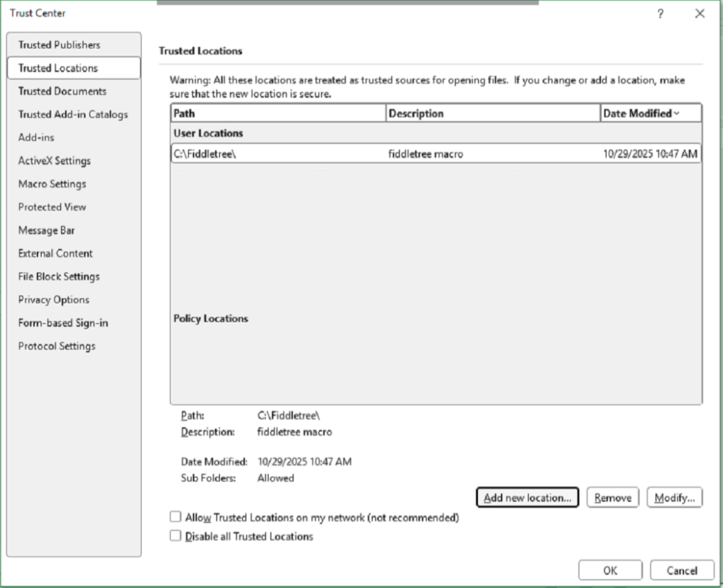
Task: Open the help question mark icon
Action: (661, 13)
